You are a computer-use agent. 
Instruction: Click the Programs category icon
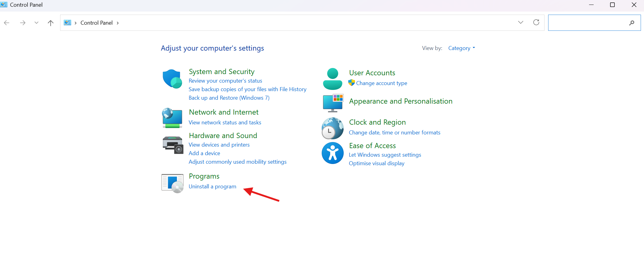click(172, 183)
